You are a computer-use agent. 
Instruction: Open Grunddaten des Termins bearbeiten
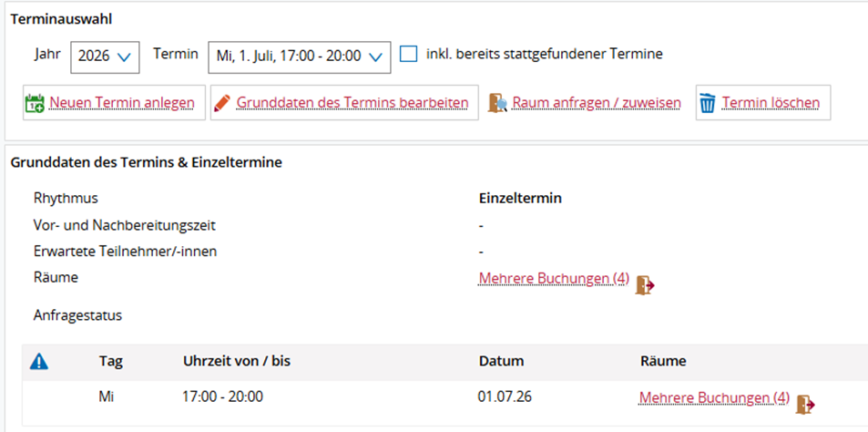pos(352,102)
